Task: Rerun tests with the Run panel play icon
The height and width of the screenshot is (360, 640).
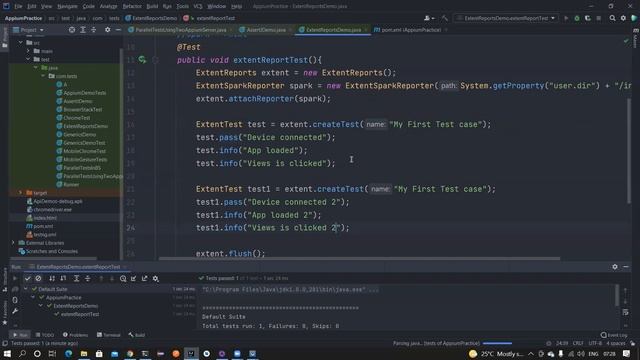Action: point(15,278)
